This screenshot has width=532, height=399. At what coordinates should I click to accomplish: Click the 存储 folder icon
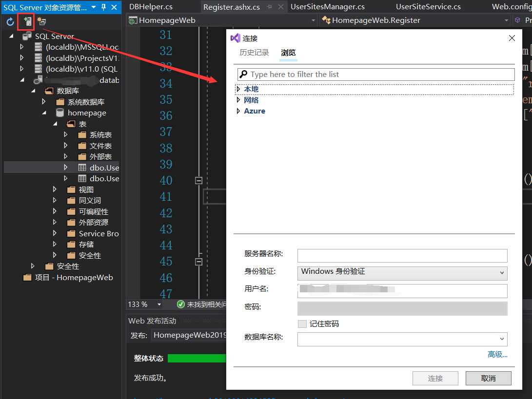(x=71, y=245)
